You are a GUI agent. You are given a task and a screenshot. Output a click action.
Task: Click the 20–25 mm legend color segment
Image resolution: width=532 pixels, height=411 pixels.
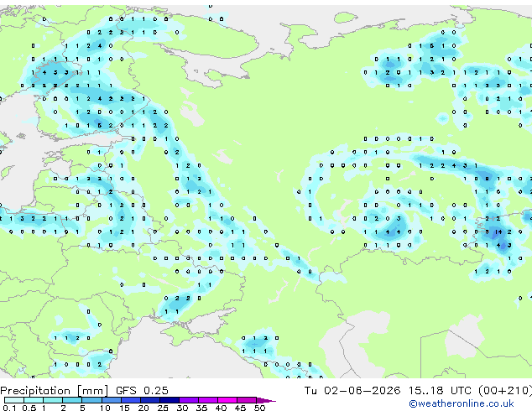[150, 400]
